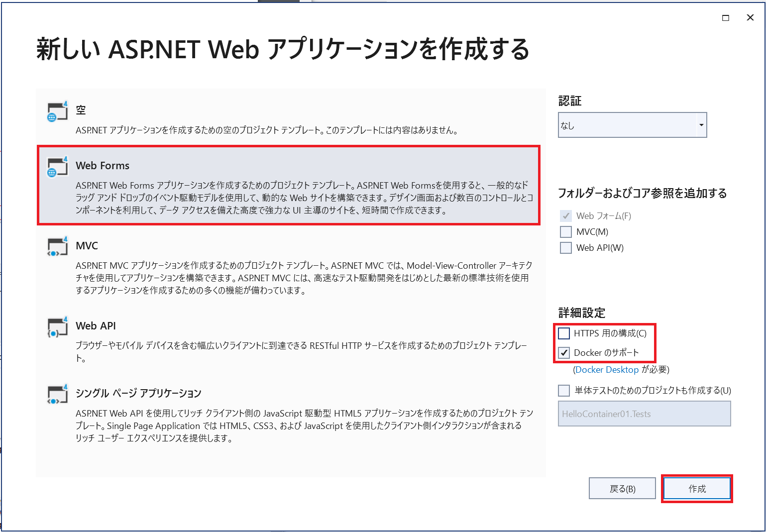Image resolution: width=766 pixels, height=532 pixels.
Task: Choose シングル ページ アプリケーション template title
Action: click(138, 393)
